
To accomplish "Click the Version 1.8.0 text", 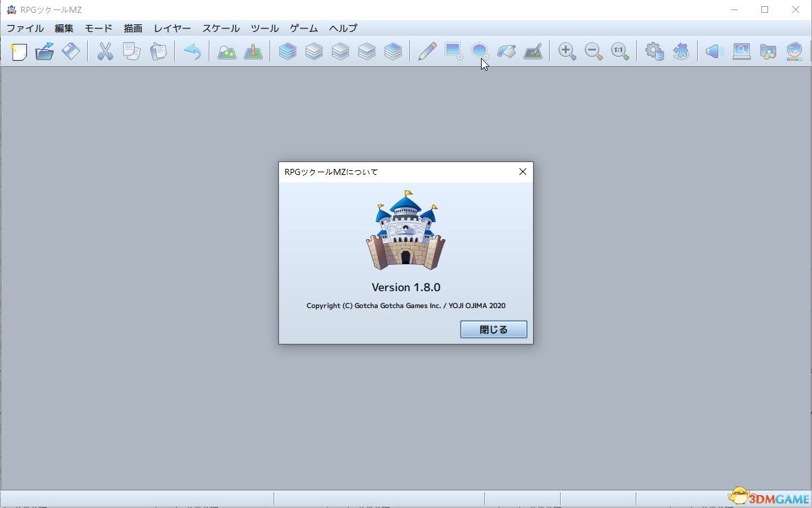I will (406, 287).
